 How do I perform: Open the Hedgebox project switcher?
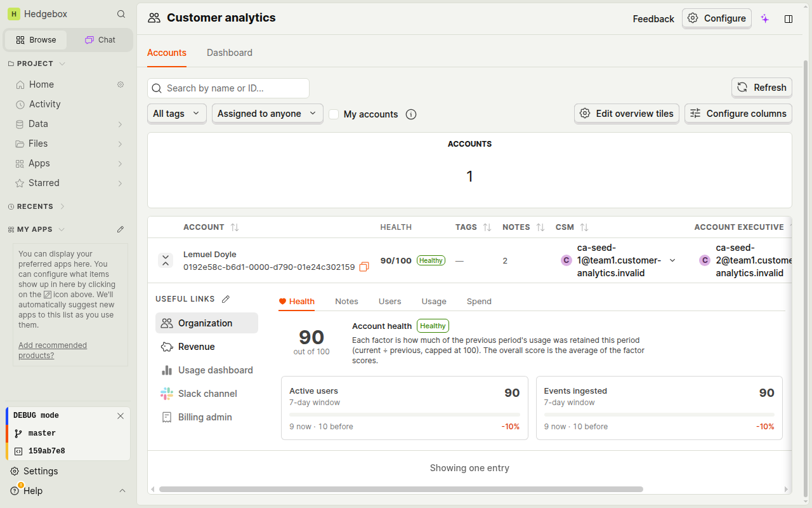[x=37, y=14]
